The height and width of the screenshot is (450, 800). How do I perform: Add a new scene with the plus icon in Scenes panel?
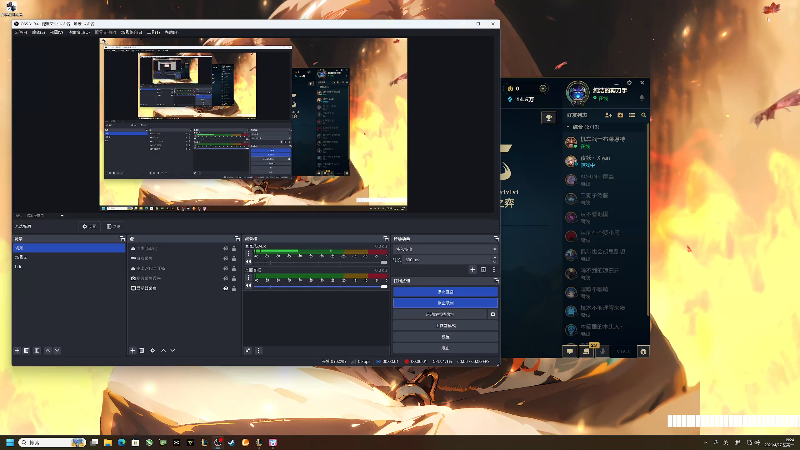click(17, 351)
